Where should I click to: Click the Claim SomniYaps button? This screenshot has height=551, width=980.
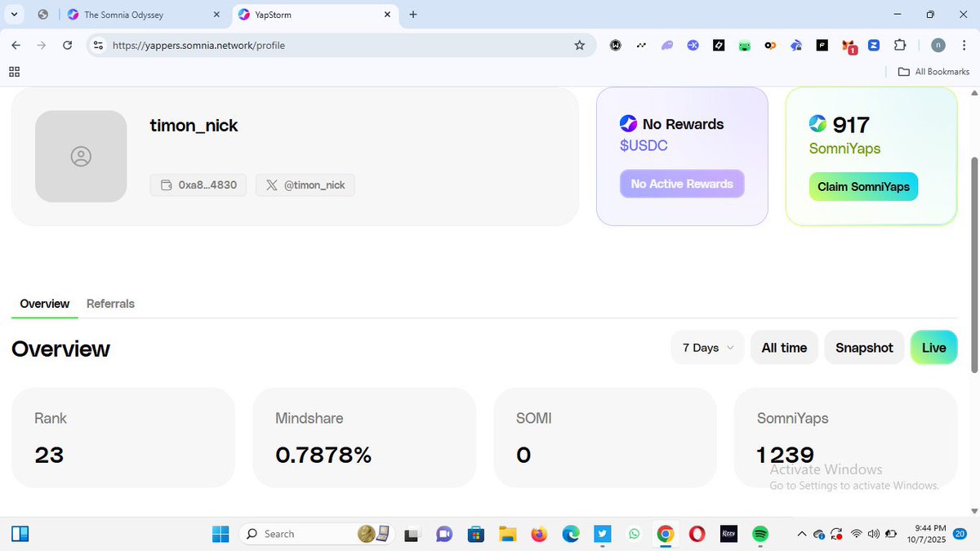[x=863, y=187]
